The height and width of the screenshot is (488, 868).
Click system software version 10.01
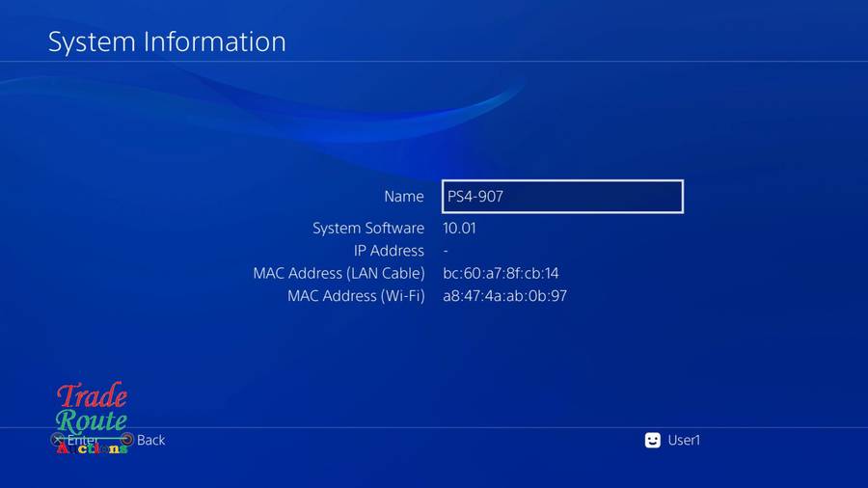(x=459, y=228)
